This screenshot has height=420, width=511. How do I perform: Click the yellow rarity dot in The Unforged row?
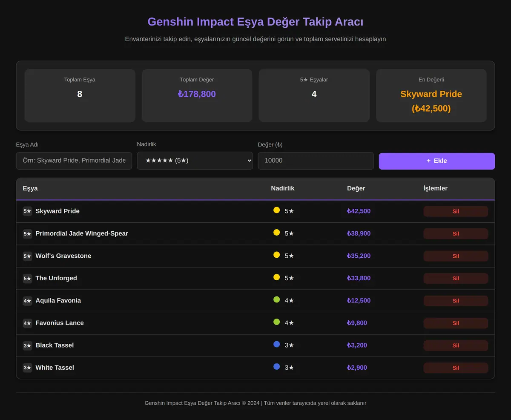276,277
